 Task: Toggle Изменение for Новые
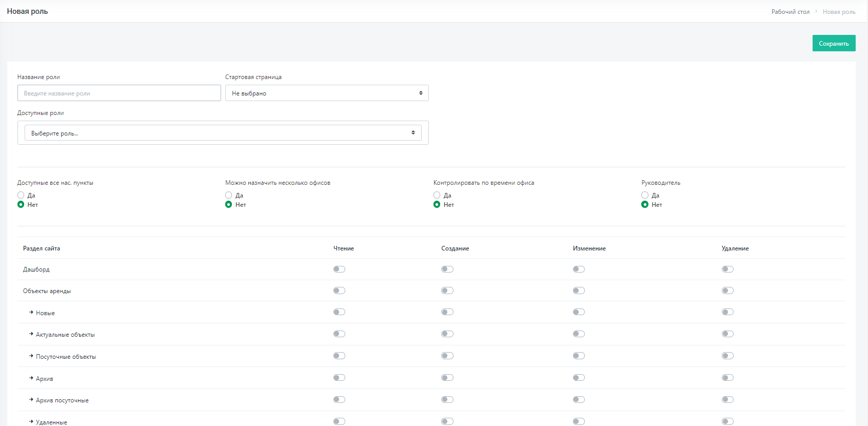tap(579, 312)
